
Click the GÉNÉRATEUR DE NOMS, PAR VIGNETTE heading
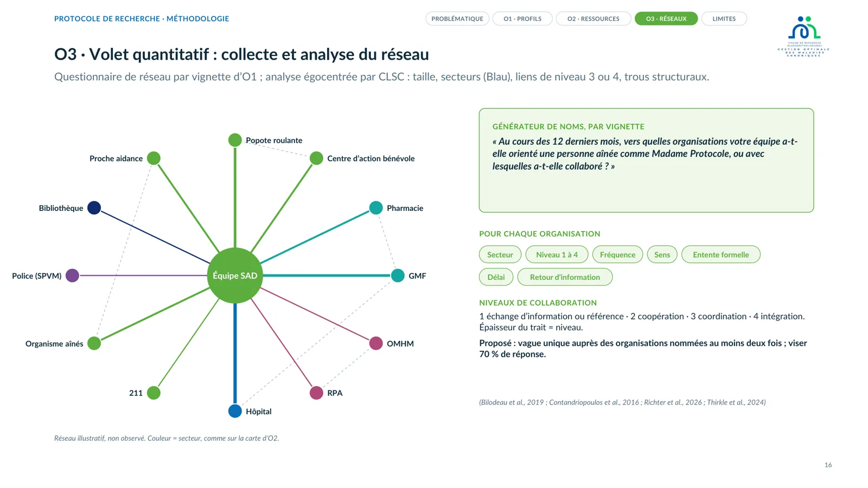[568, 126]
